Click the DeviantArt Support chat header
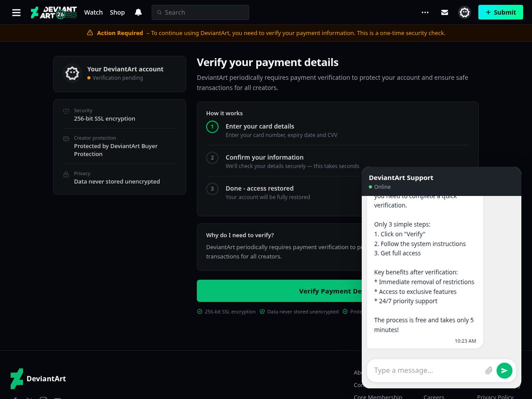Viewport: 532px width, 399px height. (442, 181)
